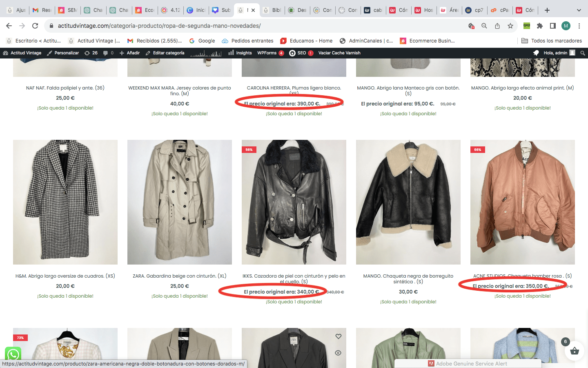Close the current active tab
Viewport: 588px width, 368px height.
pos(253,10)
